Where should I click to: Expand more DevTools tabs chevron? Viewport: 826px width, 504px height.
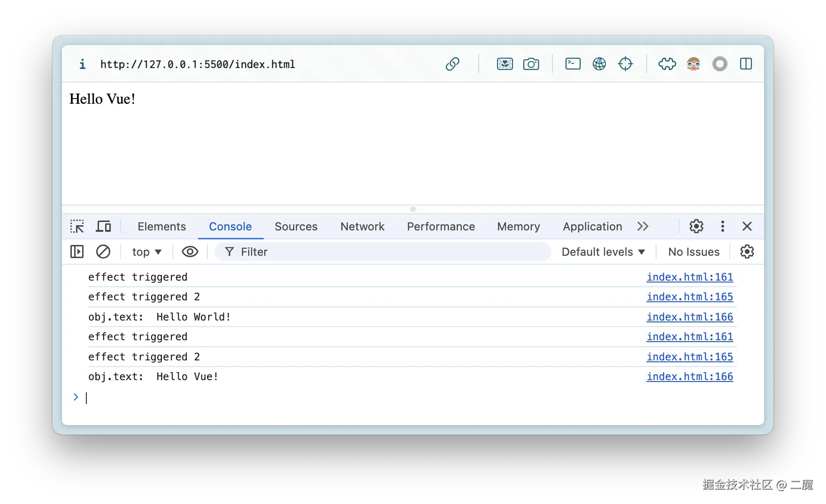(x=643, y=226)
